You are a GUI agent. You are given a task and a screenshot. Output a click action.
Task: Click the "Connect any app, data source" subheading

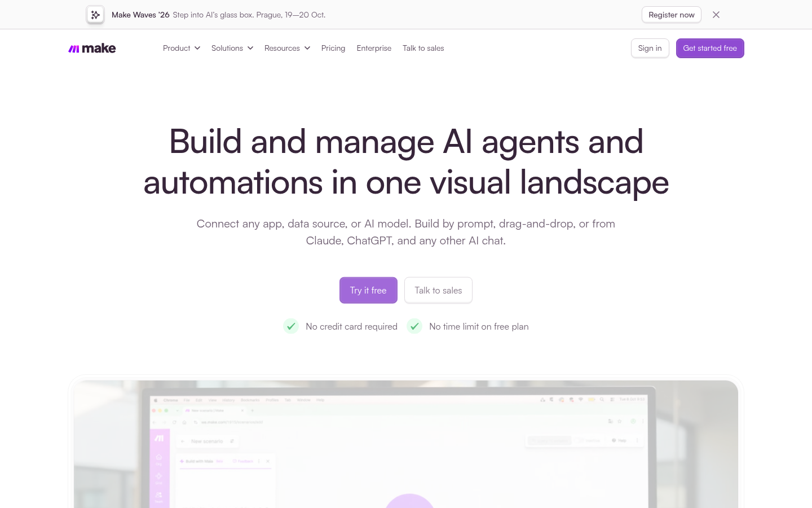pos(406,232)
